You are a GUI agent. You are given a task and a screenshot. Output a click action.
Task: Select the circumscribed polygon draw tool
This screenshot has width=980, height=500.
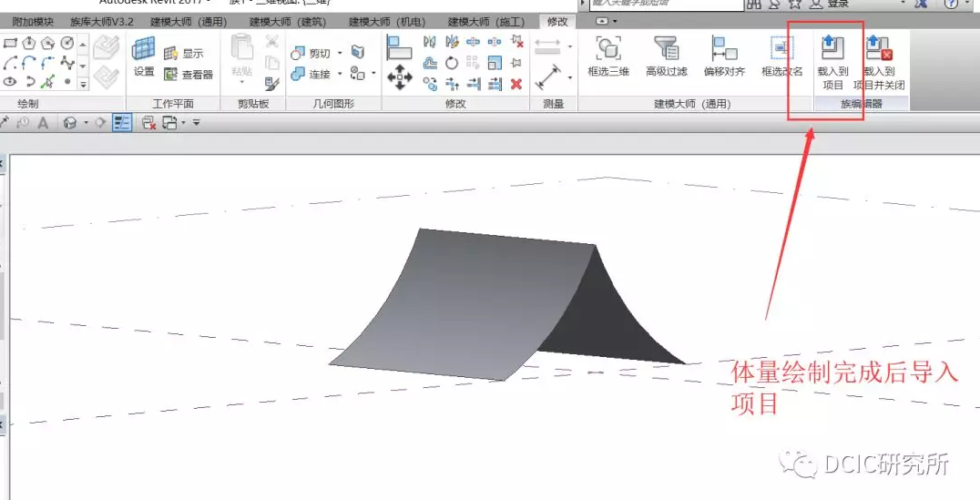coord(48,43)
